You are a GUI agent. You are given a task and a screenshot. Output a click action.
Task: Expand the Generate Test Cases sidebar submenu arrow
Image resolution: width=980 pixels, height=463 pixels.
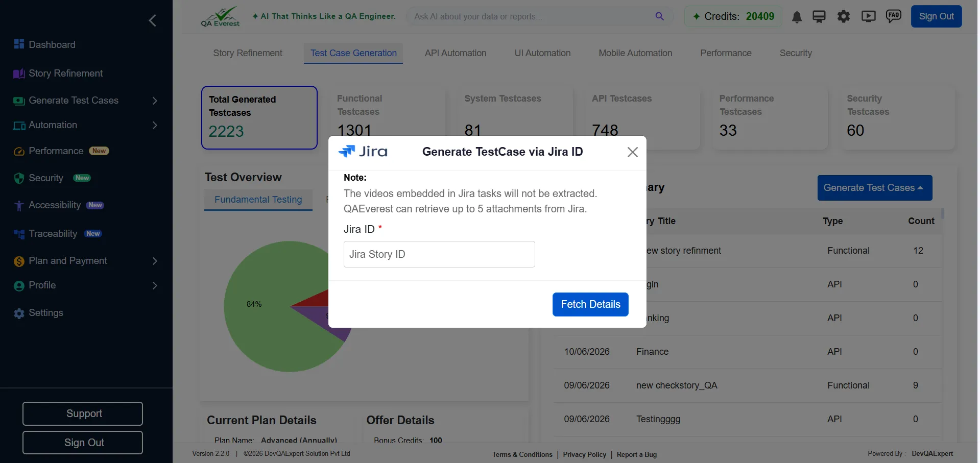pyautogui.click(x=155, y=101)
